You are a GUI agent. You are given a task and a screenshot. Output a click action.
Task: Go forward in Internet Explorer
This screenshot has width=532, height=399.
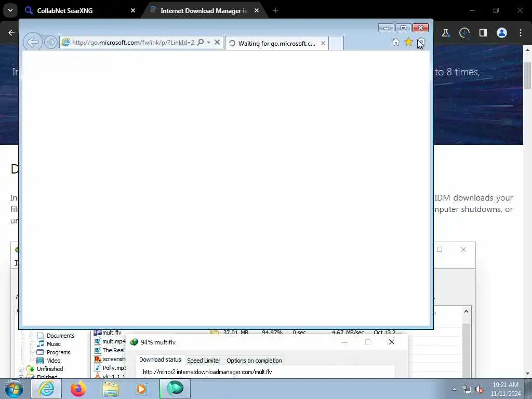[x=50, y=43]
